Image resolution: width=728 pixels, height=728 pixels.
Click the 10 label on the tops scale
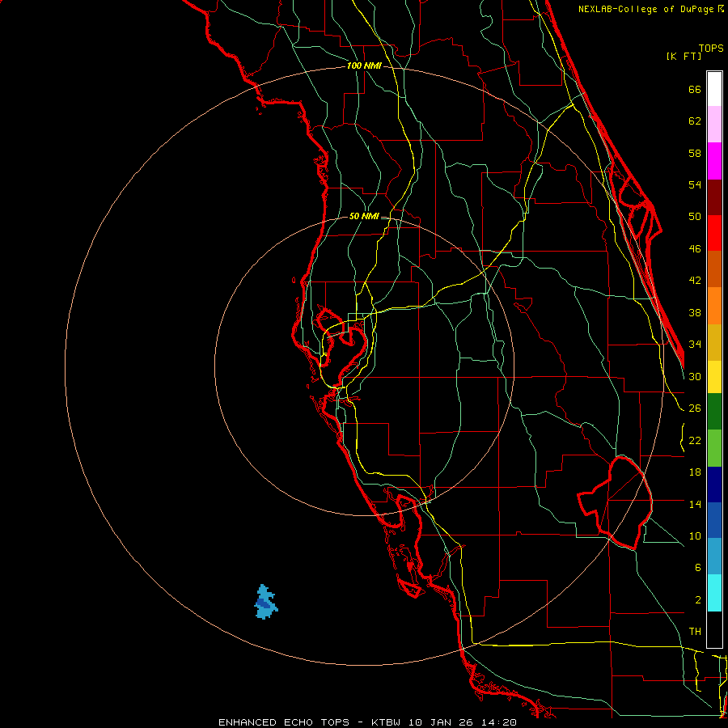pyautogui.click(x=695, y=535)
